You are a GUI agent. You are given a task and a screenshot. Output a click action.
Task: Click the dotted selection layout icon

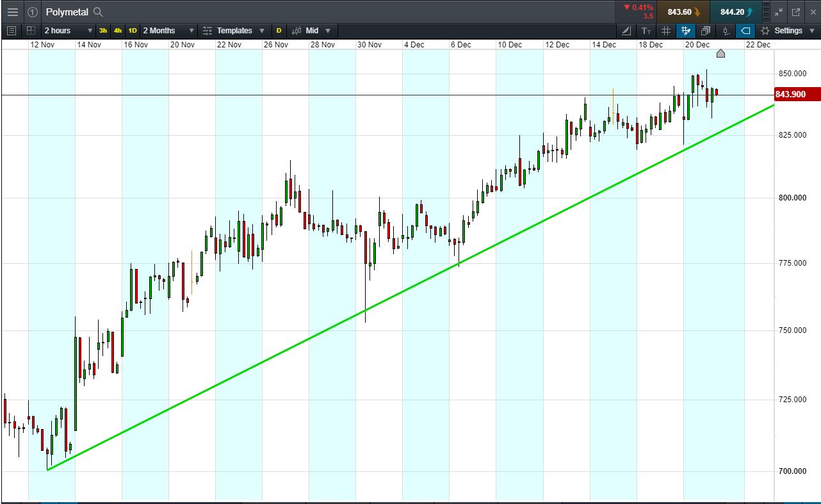tap(31, 31)
